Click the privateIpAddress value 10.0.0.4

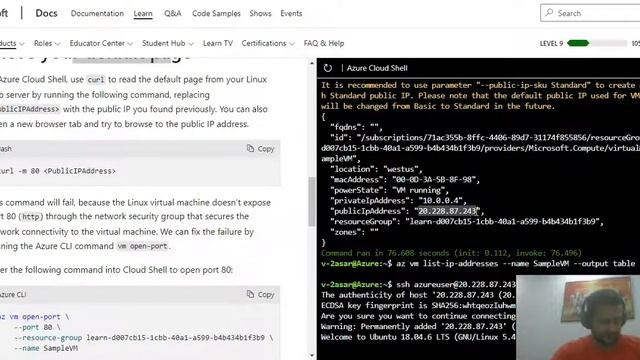pos(442,200)
